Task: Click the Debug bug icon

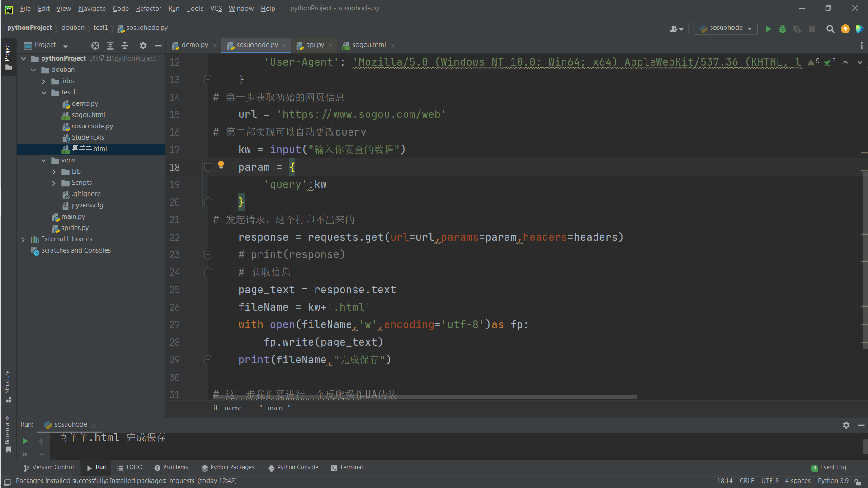Action: pos(783,29)
